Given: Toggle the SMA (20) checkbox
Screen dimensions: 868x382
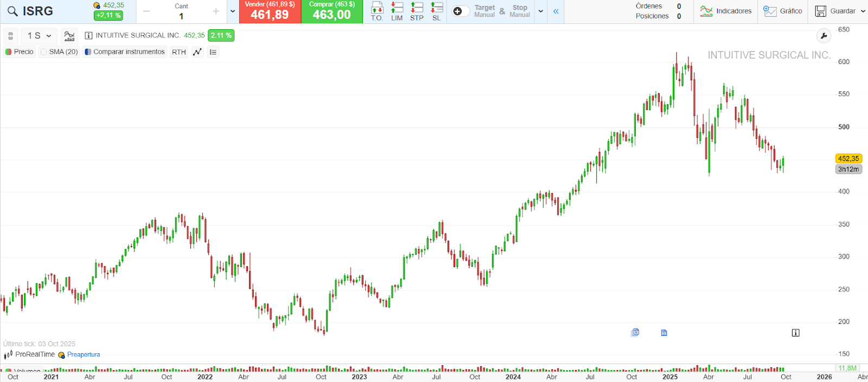Looking at the screenshot, I should pyautogui.click(x=44, y=52).
